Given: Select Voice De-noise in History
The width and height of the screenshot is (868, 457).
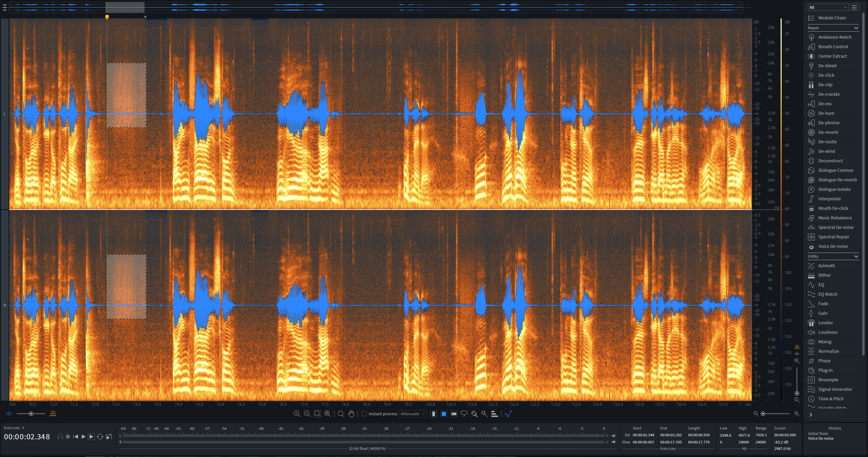Looking at the screenshot, I should coord(820,438).
